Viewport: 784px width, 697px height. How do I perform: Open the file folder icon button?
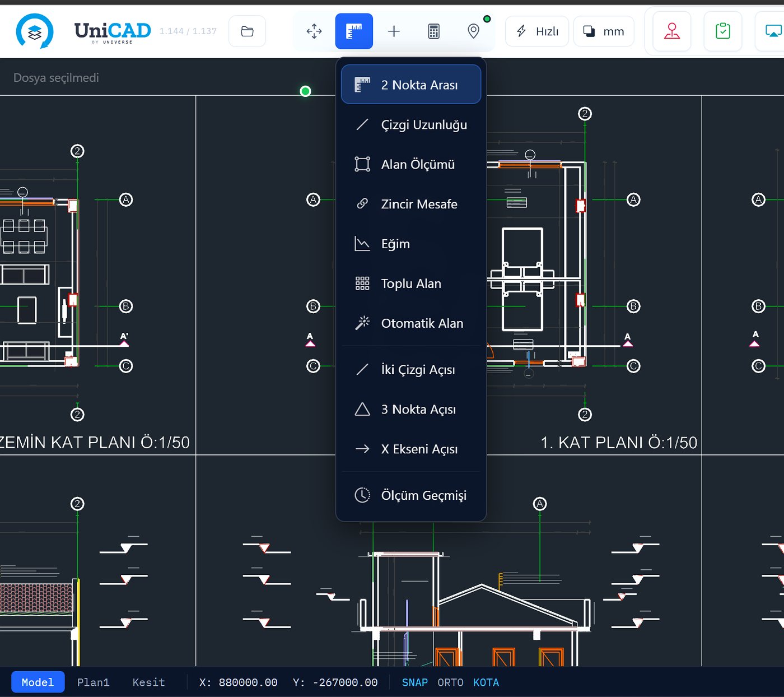coord(247,31)
